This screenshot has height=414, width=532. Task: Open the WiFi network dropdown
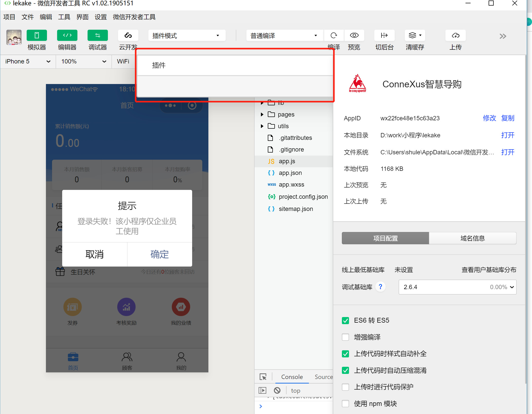pos(123,61)
